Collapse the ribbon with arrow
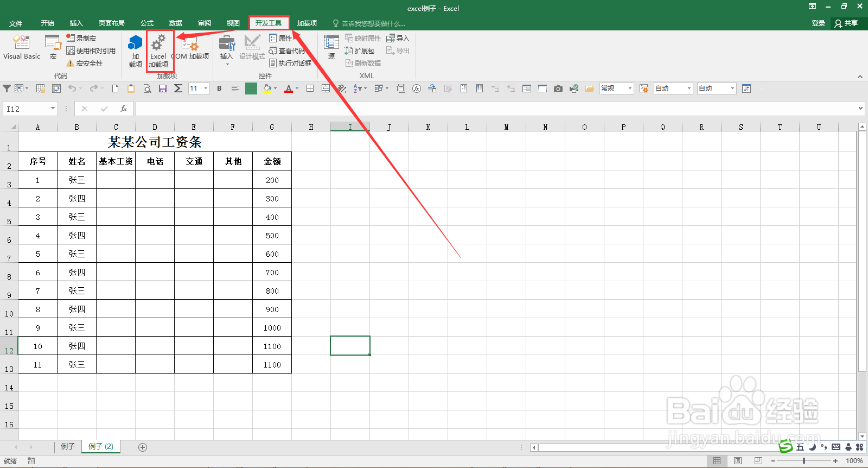Image resolution: width=868 pixels, height=468 pixels. pos(860,77)
